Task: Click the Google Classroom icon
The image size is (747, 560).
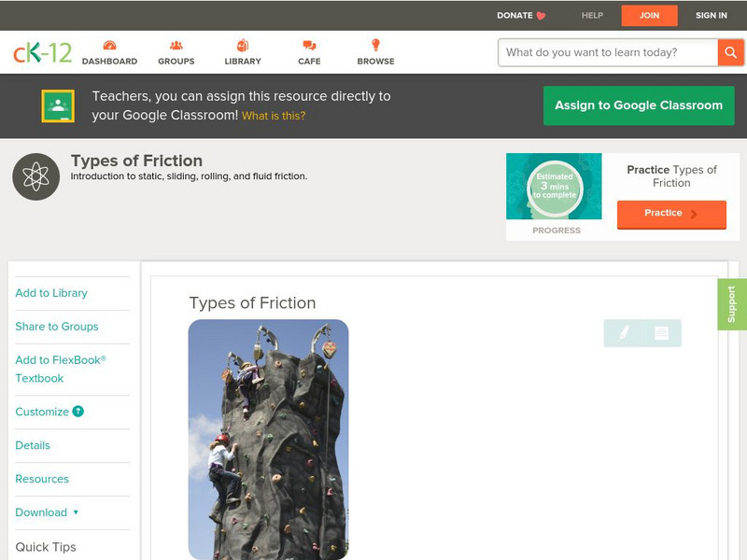Action: click(58, 105)
